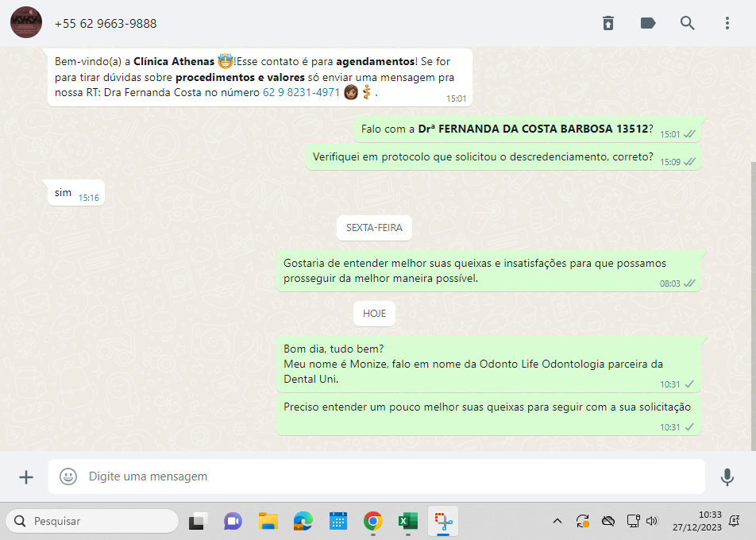Click the sync update tray icon

582,521
